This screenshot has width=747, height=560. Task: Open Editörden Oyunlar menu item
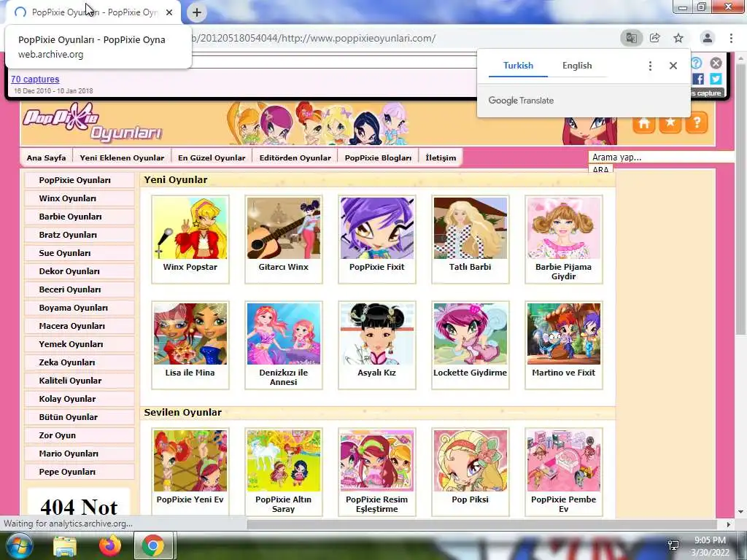tap(295, 157)
